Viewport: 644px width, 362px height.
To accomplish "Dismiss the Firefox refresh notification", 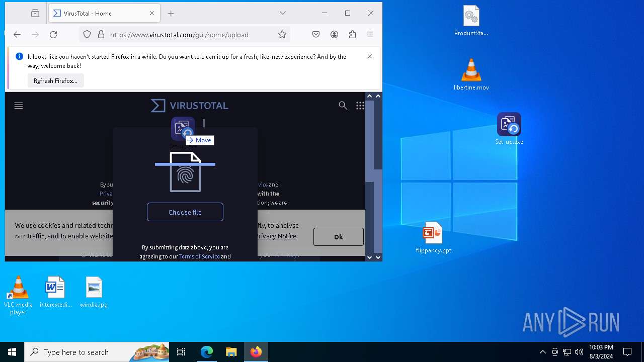I will 370,56.
